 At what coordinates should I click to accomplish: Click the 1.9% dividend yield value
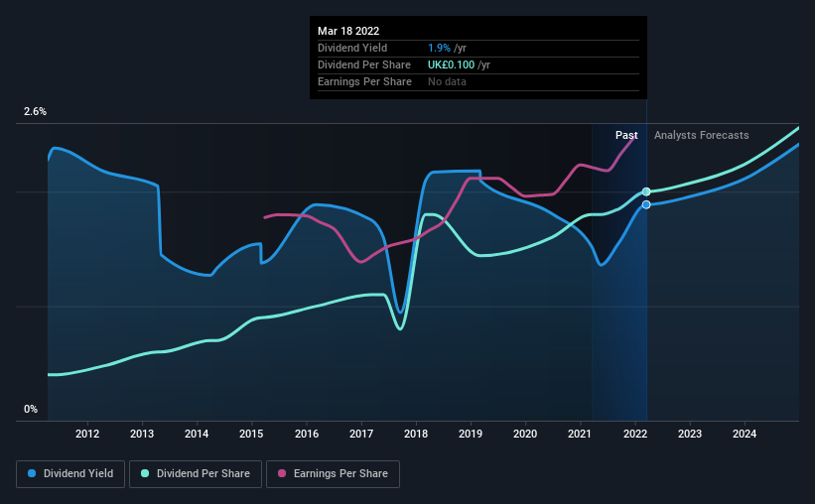439,48
